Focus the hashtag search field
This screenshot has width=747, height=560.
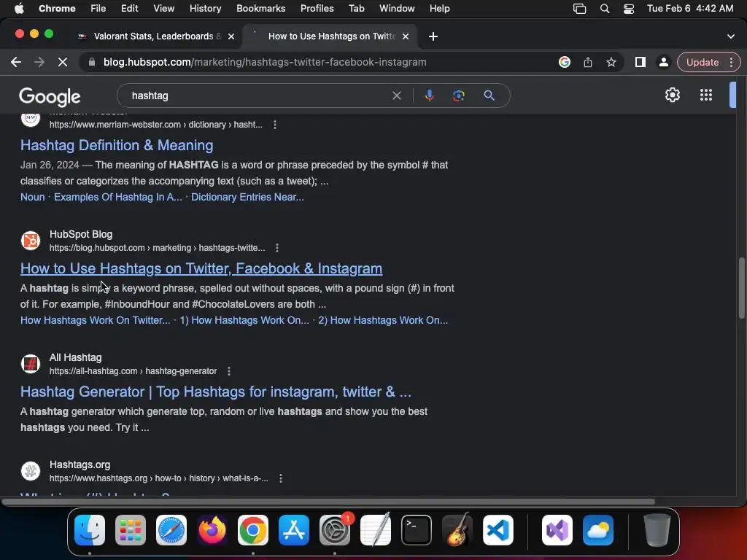pyautogui.click(x=260, y=96)
